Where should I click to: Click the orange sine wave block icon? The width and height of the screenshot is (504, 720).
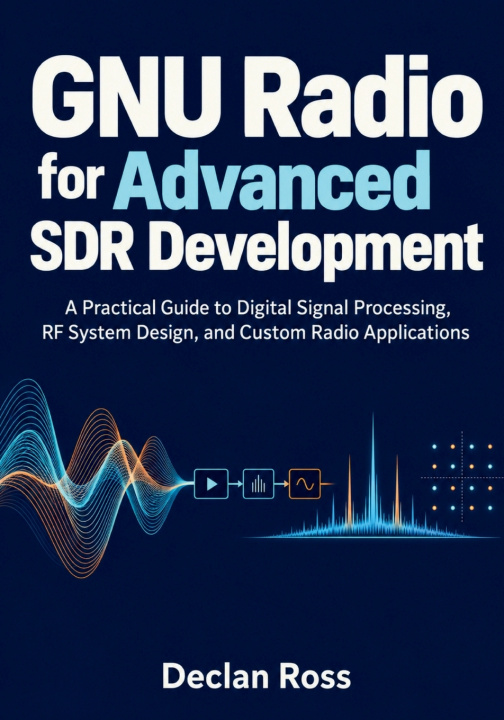coord(305,484)
